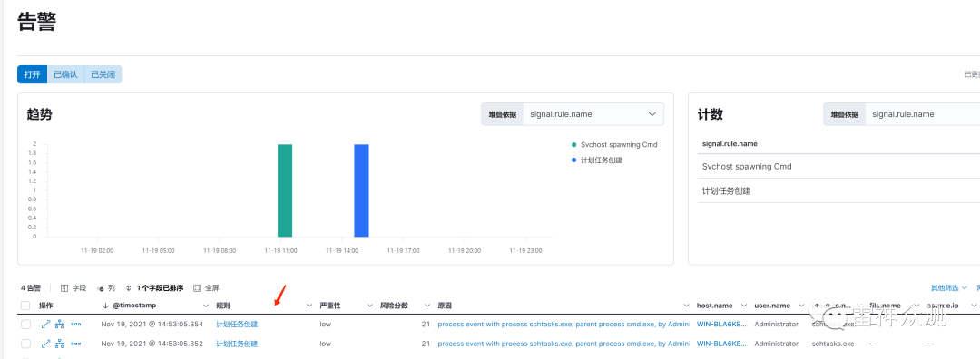
Task: Click Administrator cell in 14:53:05.352 row
Action: click(776, 344)
